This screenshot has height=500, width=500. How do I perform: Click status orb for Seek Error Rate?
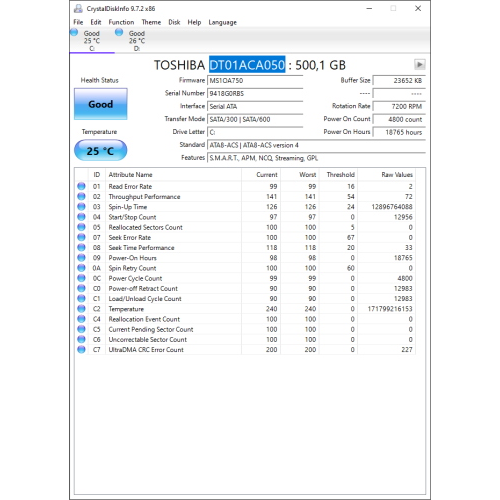pyautogui.click(x=81, y=237)
